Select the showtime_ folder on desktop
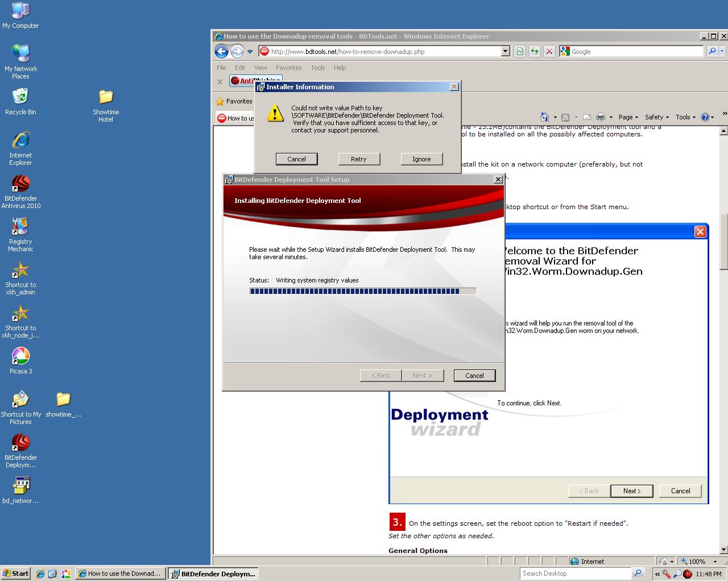The height and width of the screenshot is (582, 728). coord(63,404)
